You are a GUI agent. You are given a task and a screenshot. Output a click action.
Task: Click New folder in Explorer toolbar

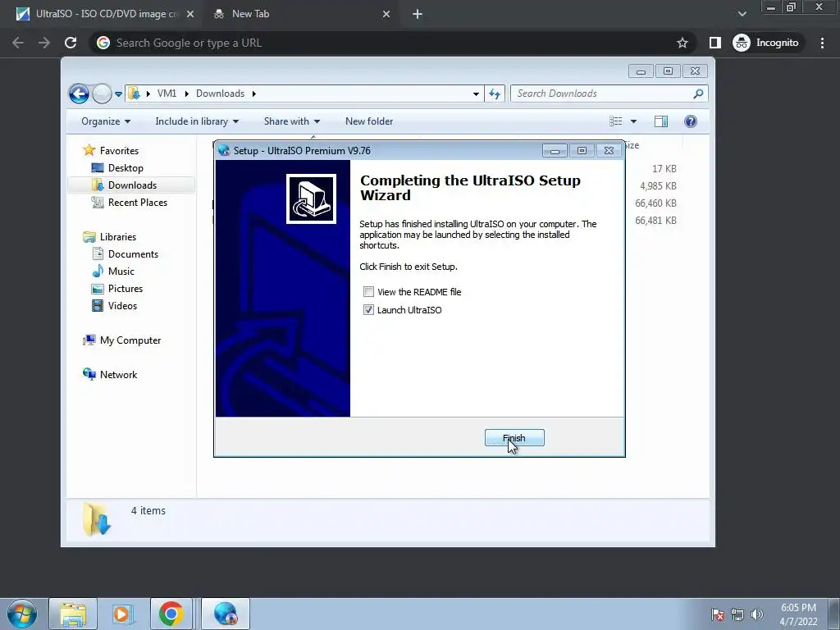click(x=369, y=121)
